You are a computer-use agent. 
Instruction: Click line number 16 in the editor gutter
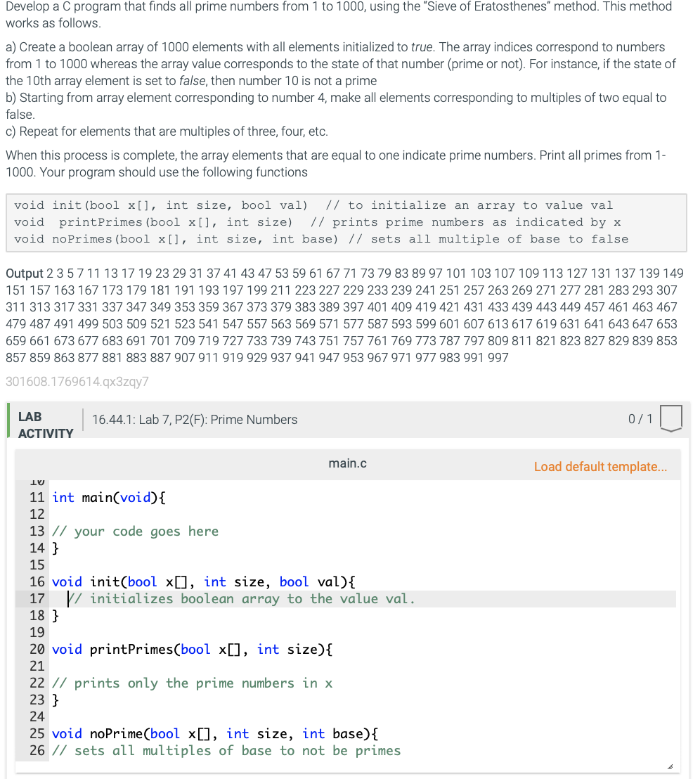pyautogui.click(x=36, y=581)
